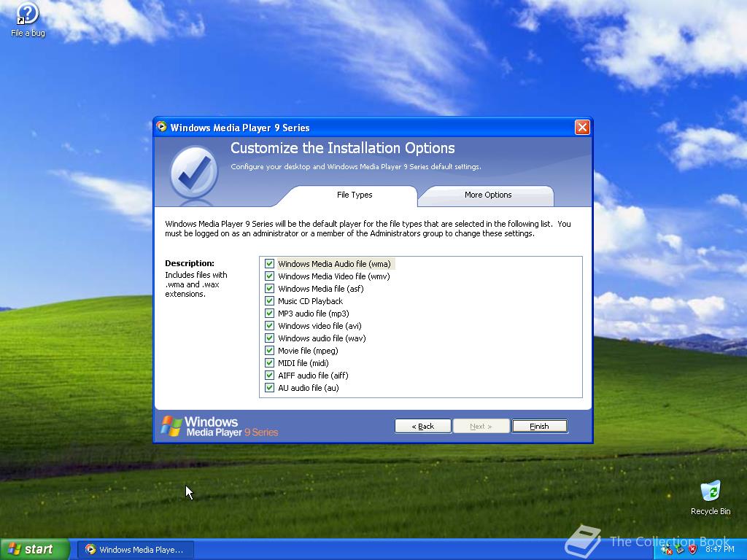Select the File Types tab

pyautogui.click(x=354, y=195)
